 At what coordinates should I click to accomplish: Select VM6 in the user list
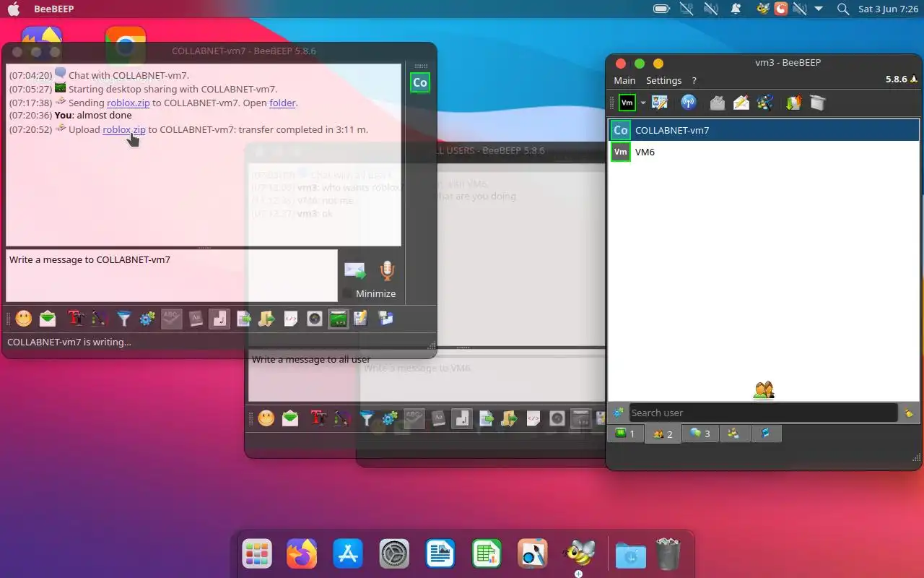click(x=764, y=152)
